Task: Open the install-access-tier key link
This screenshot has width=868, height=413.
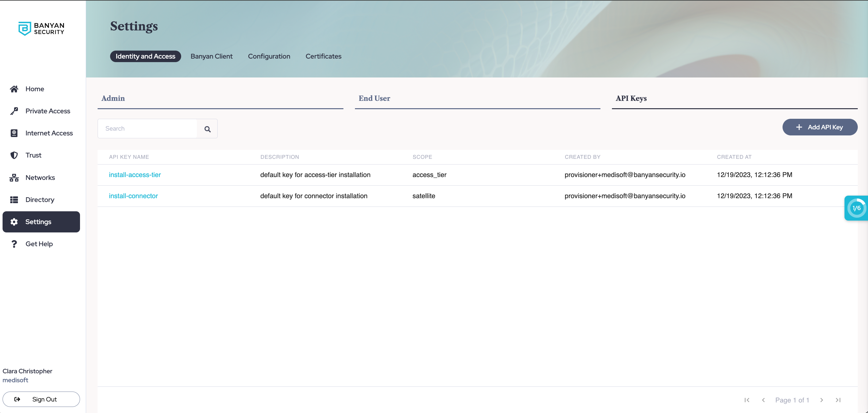Action: (x=135, y=174)
